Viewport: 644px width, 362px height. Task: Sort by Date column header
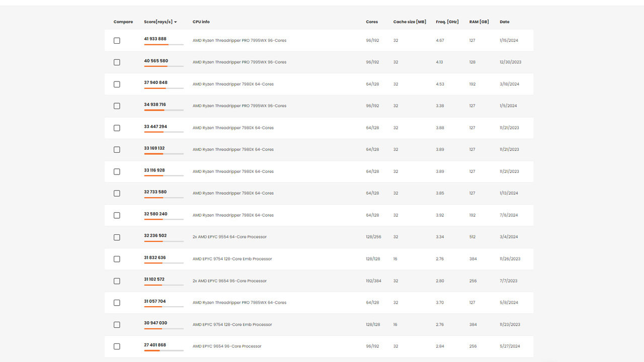point(505,22)
